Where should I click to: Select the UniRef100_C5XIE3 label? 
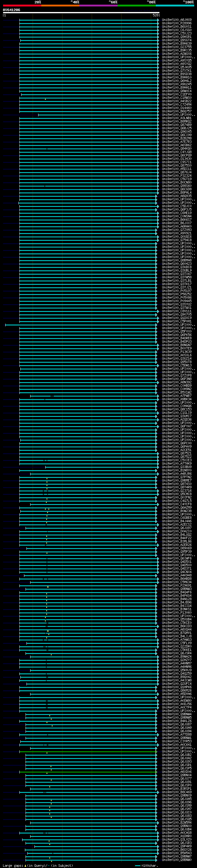177,460
